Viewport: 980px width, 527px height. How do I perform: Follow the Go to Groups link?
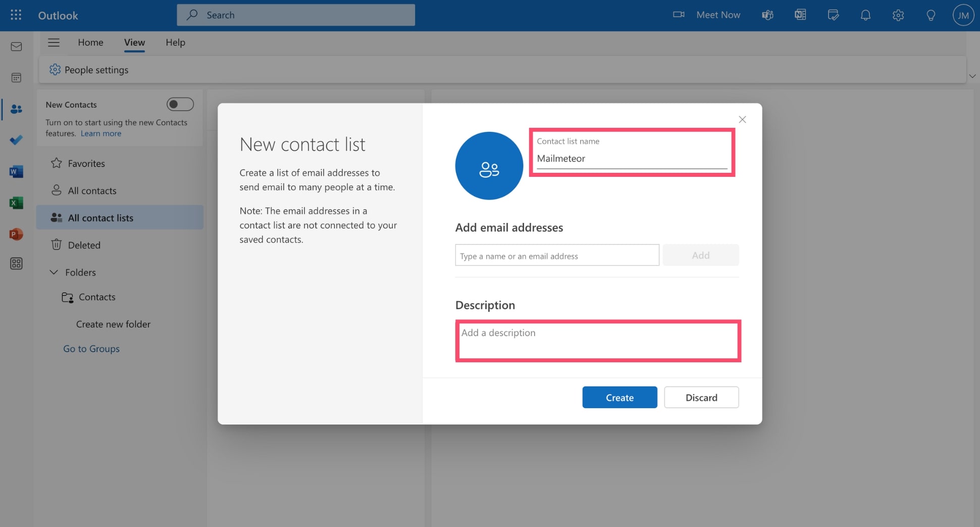(x=91, y=349)
